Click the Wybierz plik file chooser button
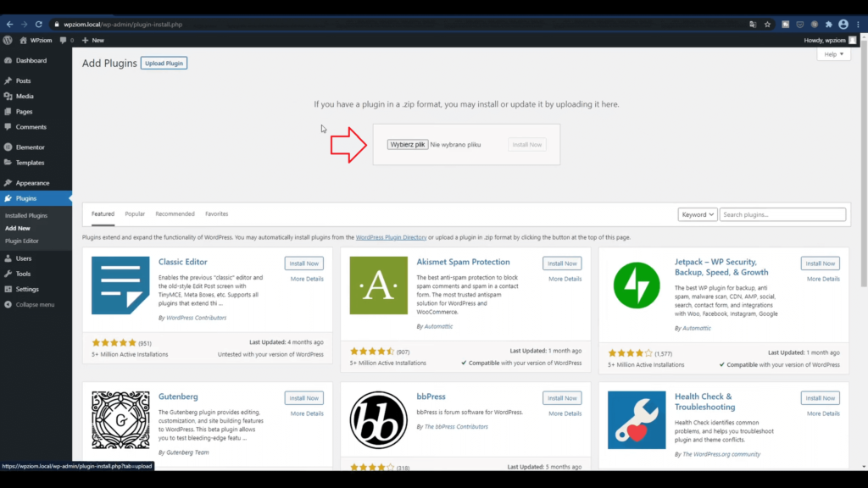 408,145
